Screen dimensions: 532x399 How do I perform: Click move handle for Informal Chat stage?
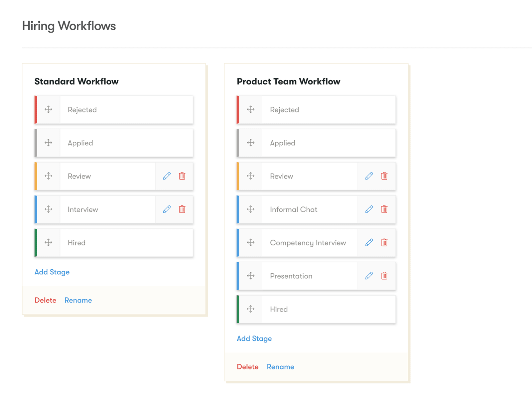pos(251,209)
